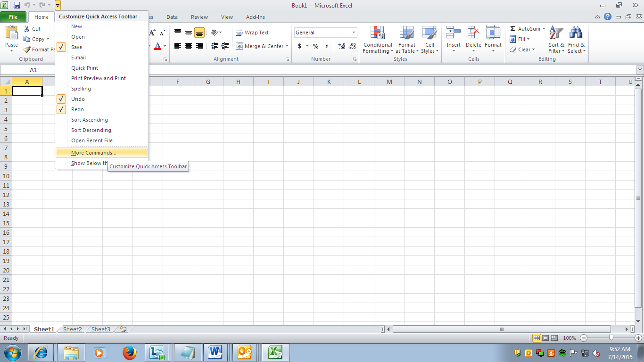Select More Commands from the menu
Viewport: 644px width, 362px height.
pos(93,152)
